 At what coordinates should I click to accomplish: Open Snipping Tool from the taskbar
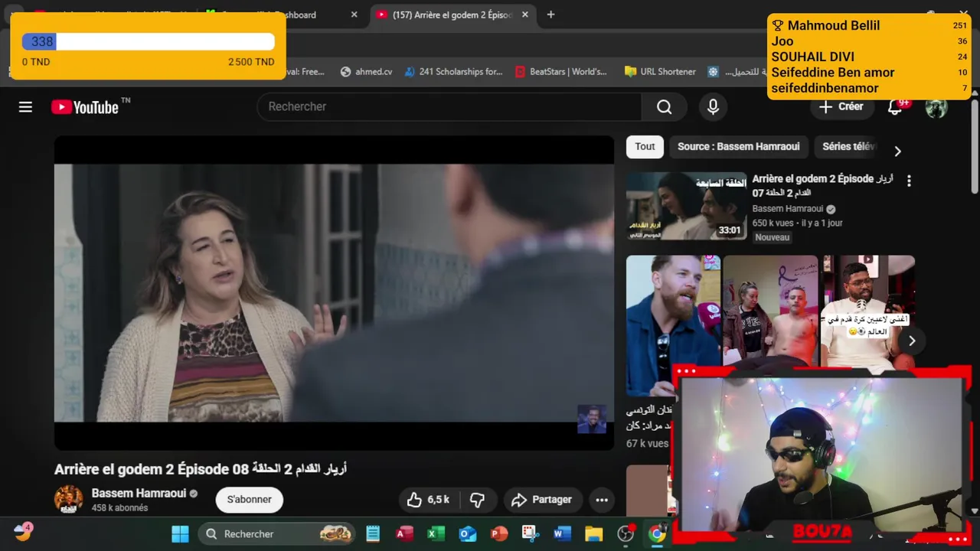tap(531, 533)
